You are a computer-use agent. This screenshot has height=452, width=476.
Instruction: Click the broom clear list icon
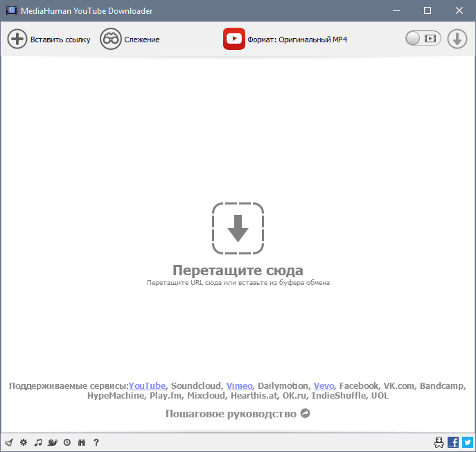click(8, 442)
